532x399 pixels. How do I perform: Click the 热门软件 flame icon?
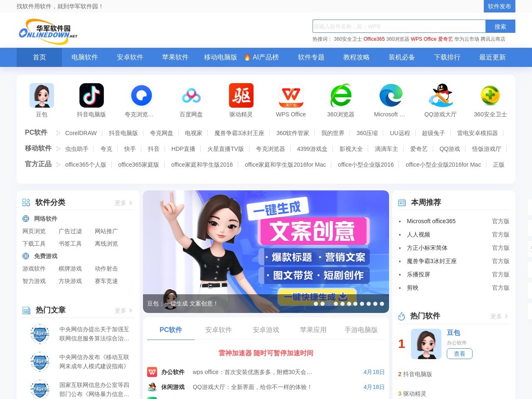(x=401, y=316)
